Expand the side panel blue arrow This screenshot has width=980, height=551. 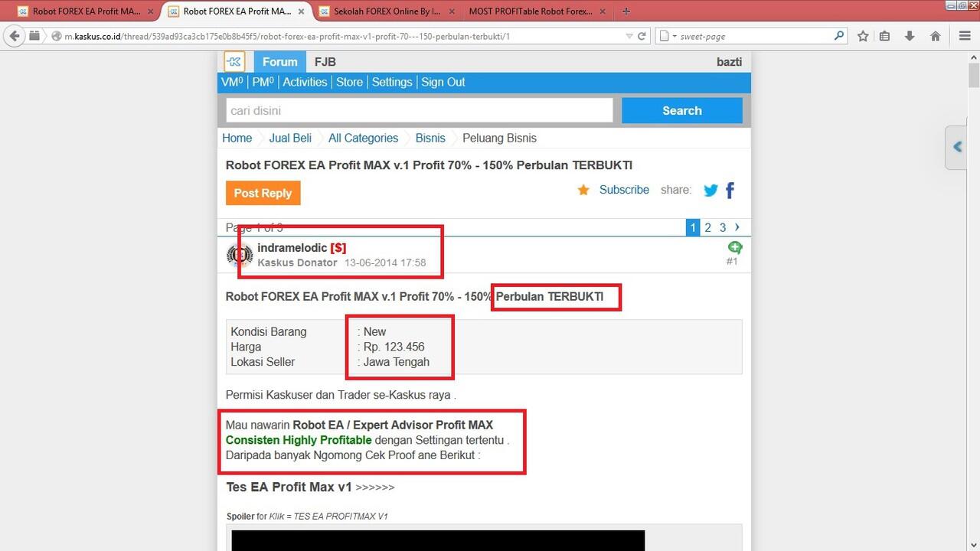tap(957, 147)
